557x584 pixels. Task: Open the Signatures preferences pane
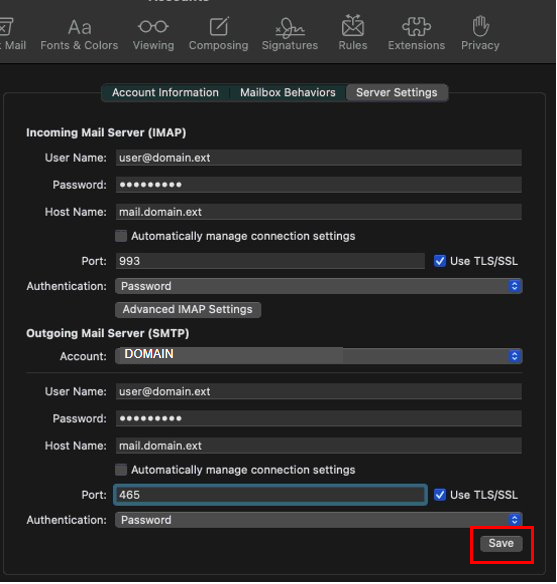point(290,34)
